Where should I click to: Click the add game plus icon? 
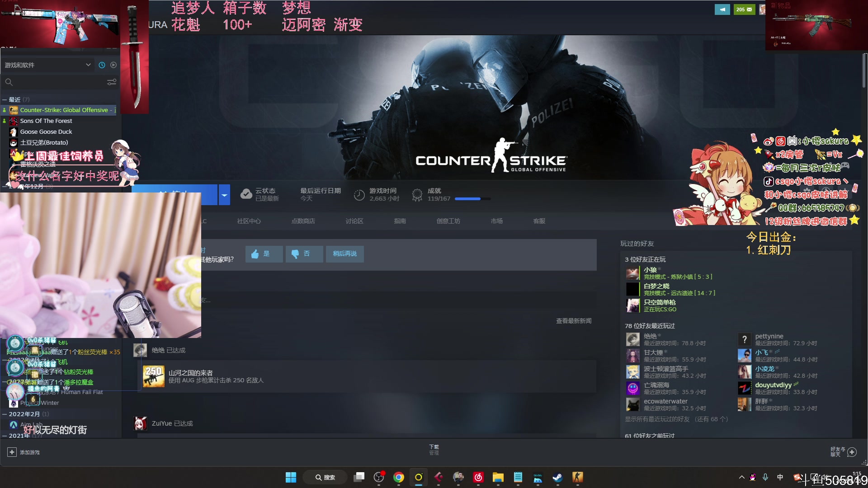point(12,452)
